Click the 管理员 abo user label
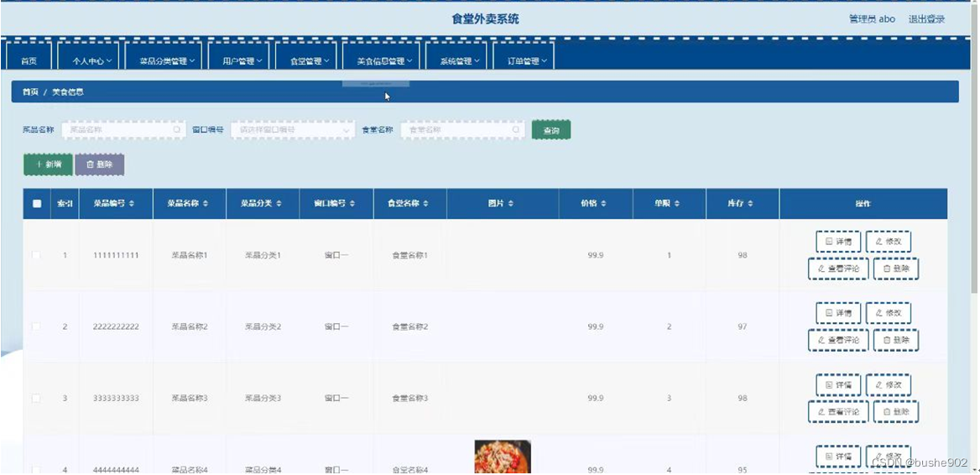Screen dimensions: 980x475 872,19
